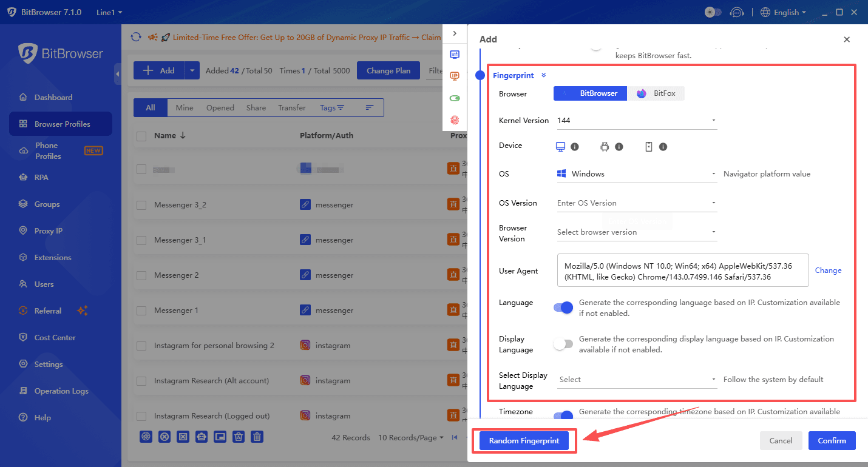This screenshot has height=467, width=868.
Task: Click the green preferences icon in Add dialog strip
Action: (x=455, y=98)
